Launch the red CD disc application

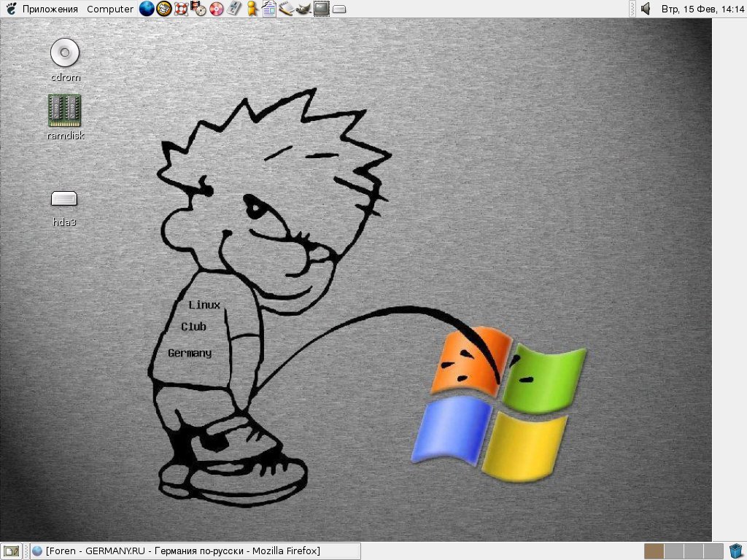[216, 9]
